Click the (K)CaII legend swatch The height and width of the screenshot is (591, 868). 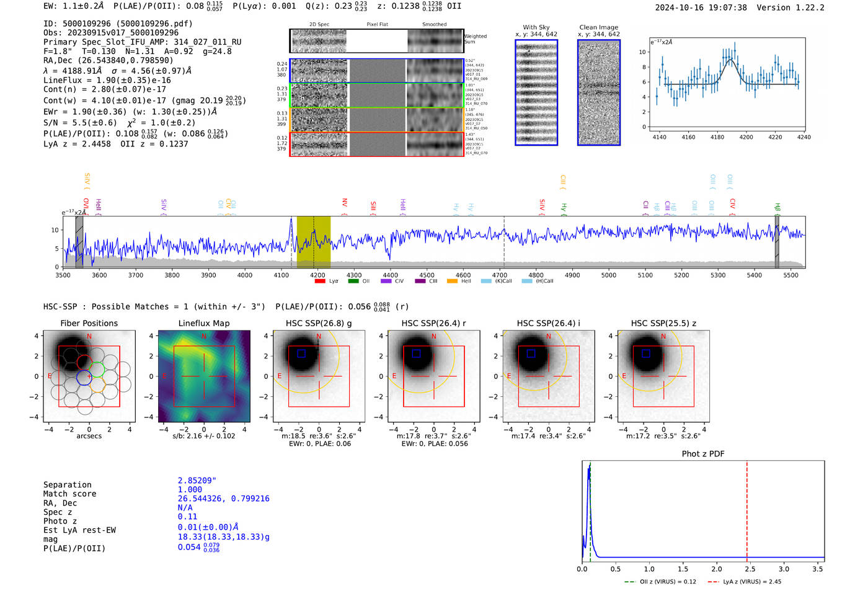pyautogui.click(x=485, y=281)
